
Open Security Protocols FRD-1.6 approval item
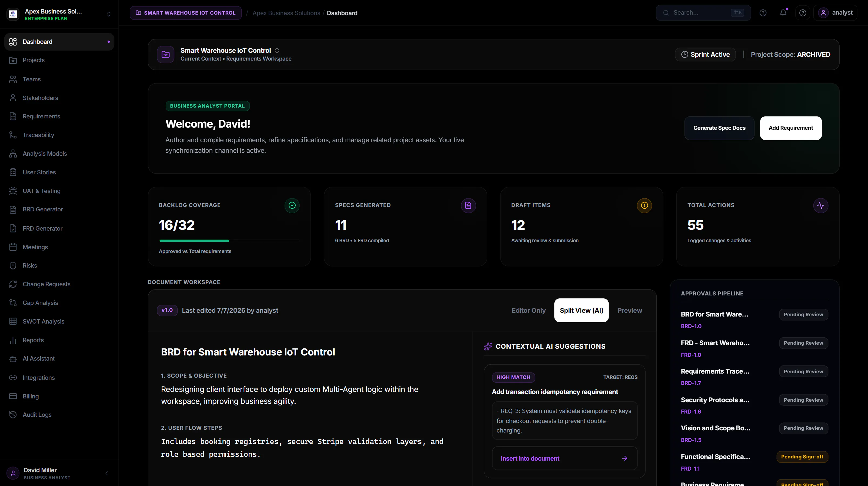click(x=754, y=405)
